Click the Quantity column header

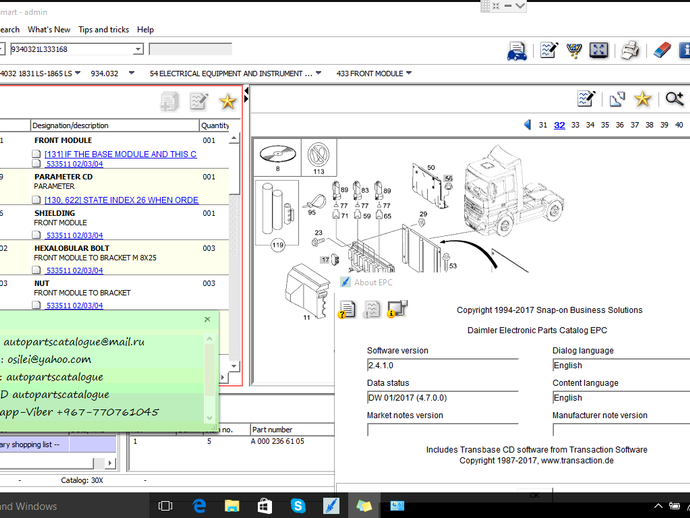215,125
